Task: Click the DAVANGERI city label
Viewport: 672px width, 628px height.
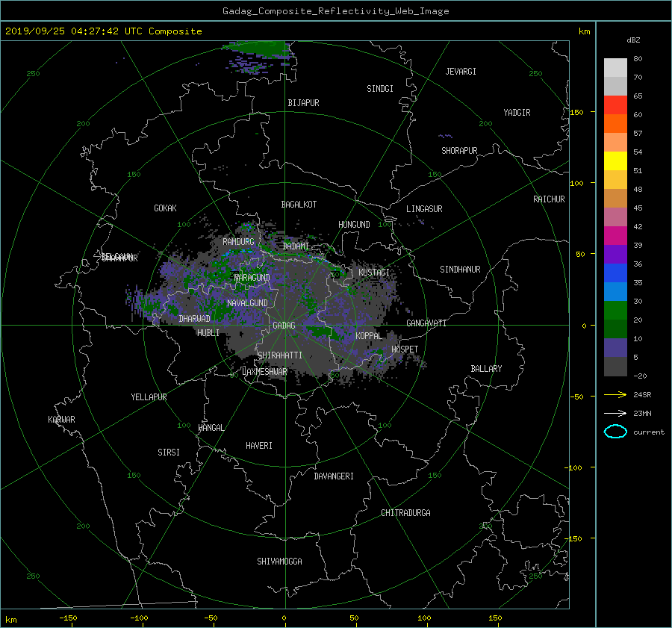Action: (x=334, y=476)
